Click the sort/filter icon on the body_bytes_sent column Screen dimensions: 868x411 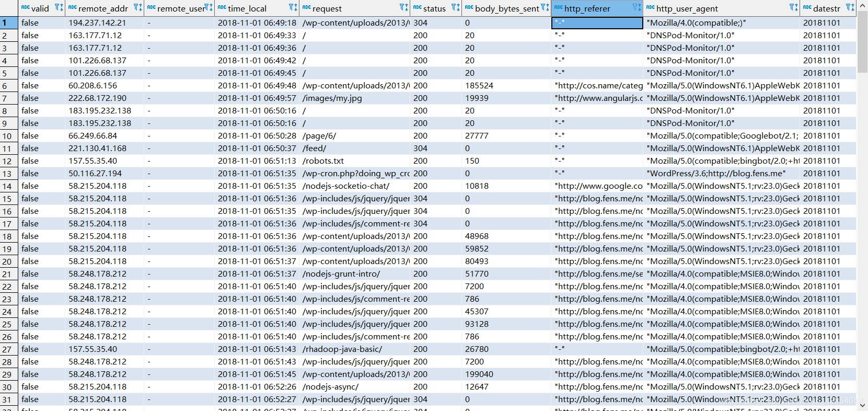pyautogui.click(x=545, y=8)
